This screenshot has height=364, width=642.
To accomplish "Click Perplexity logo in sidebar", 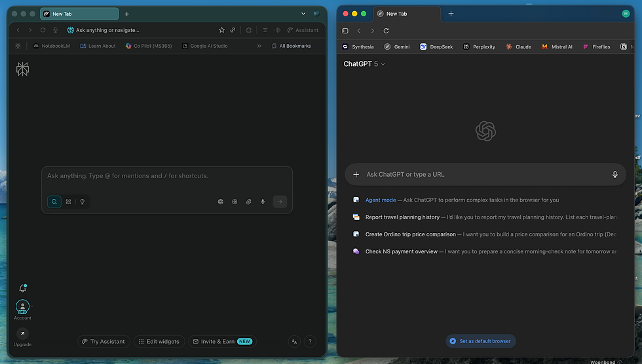I will 22,69.
